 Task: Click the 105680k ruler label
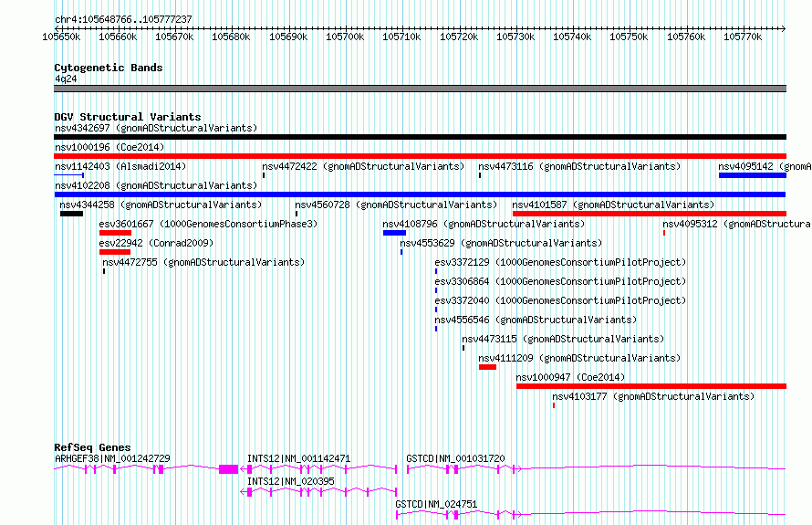point(231,37)
